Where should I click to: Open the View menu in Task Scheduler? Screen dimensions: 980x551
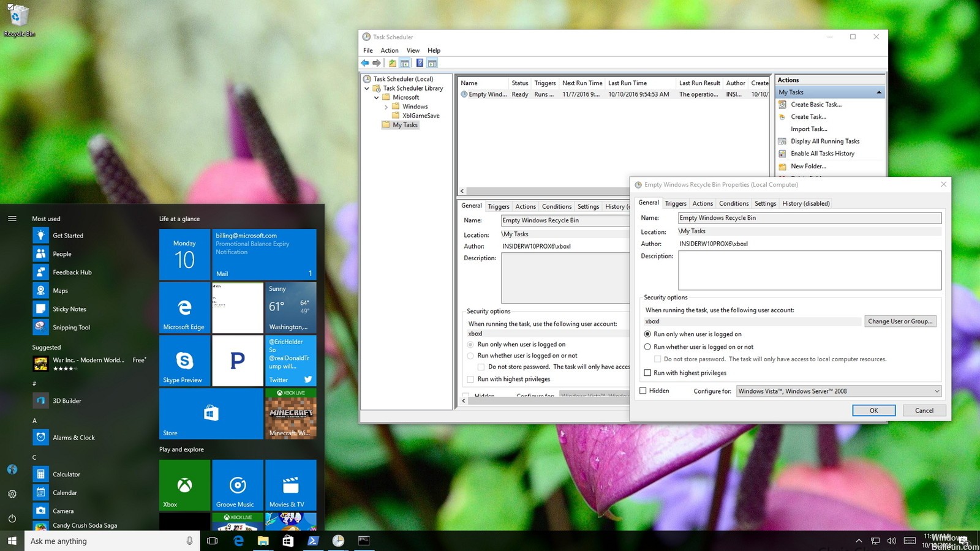click(x=413, y=50)
